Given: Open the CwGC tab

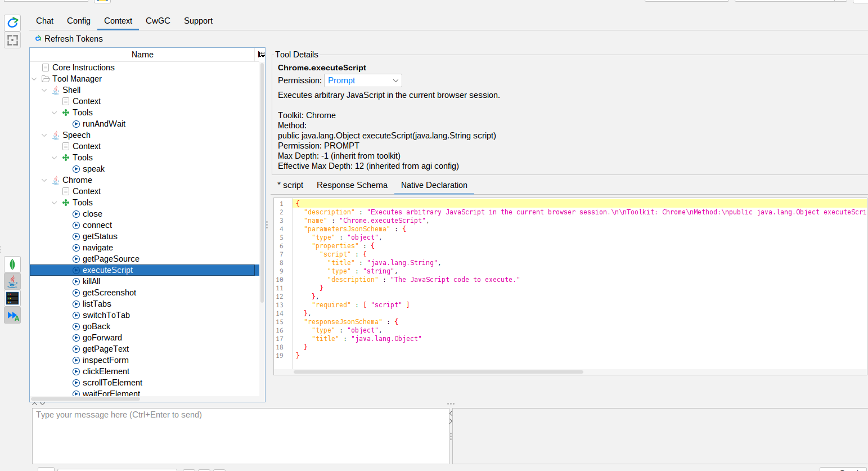Looking at the screenshot, I should [x=158, y=21].
